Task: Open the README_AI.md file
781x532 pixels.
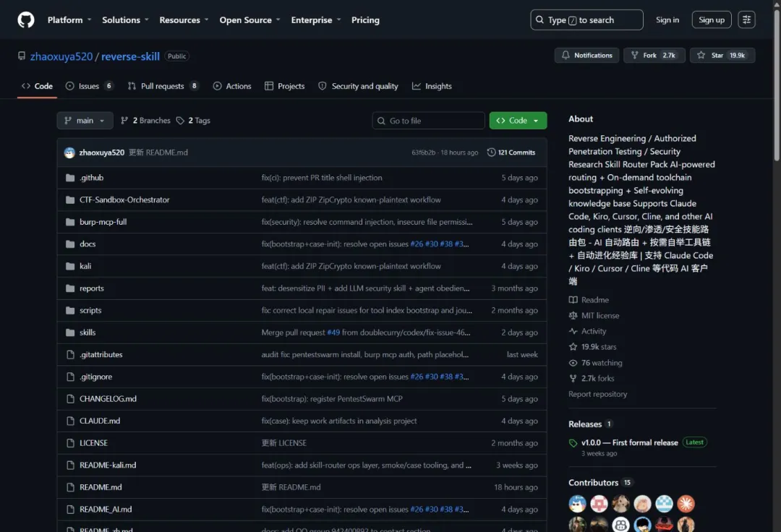Action: click(x=106, y=509)
